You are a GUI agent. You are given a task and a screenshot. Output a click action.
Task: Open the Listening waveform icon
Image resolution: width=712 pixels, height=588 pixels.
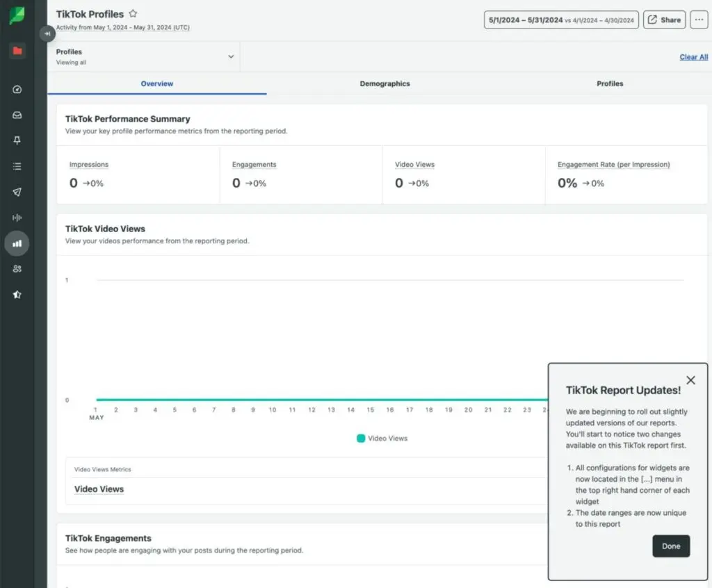17,218
